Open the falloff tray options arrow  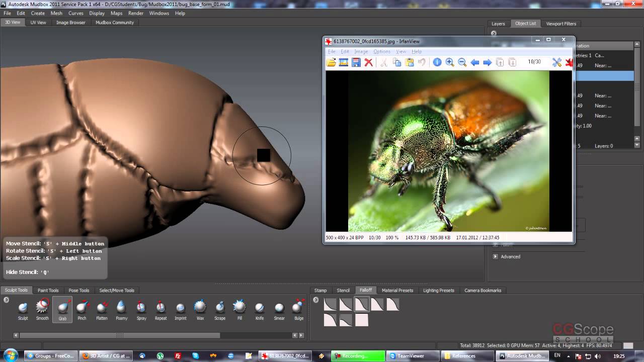[x=316, y=300]
